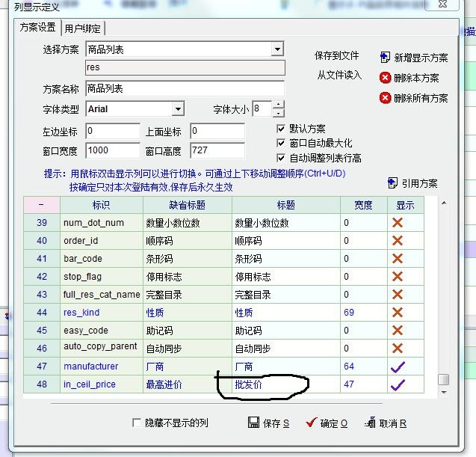476x457 pixels.
Task: Uncheck the 默认方案 checkbox
Action: pos(281,129)
